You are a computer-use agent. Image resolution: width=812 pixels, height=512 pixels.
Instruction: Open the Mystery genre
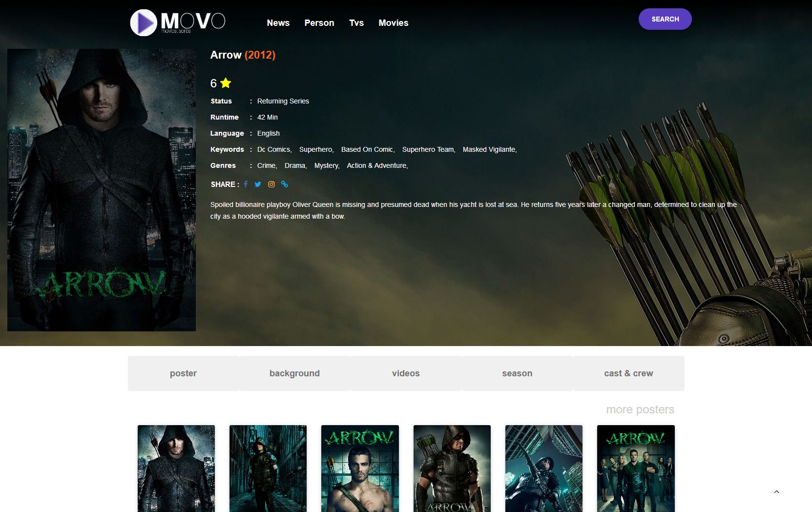[x=327, y=165]
